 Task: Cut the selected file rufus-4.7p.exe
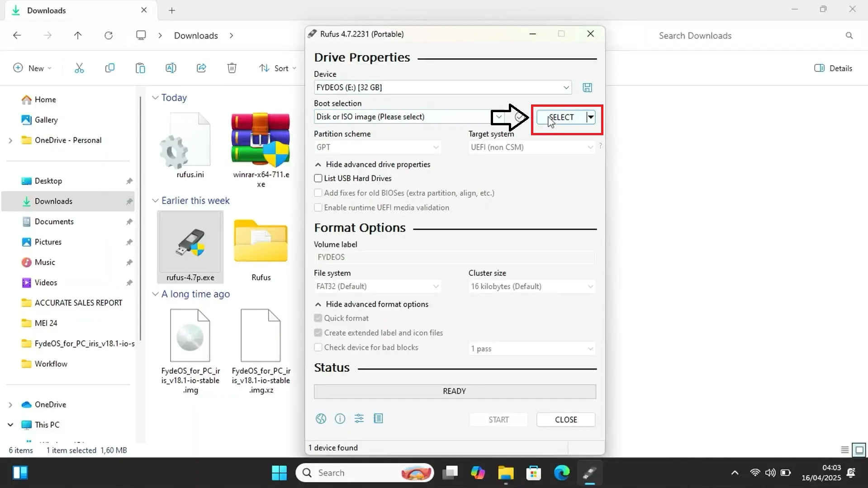(x=79, y=68)
